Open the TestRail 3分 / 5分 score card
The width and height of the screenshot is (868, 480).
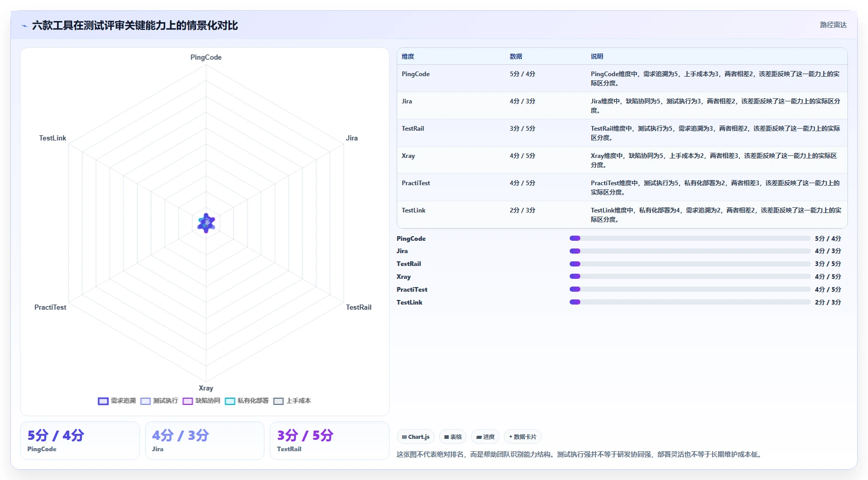[329, 440]
